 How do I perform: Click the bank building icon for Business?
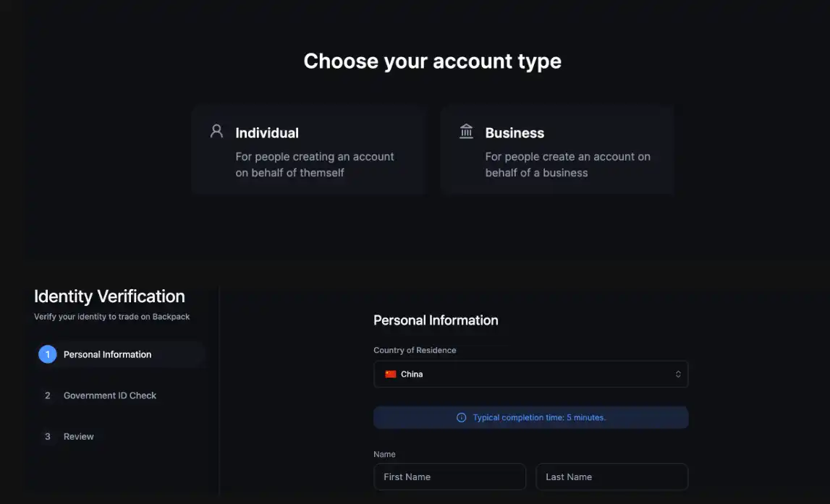(467, 132)
